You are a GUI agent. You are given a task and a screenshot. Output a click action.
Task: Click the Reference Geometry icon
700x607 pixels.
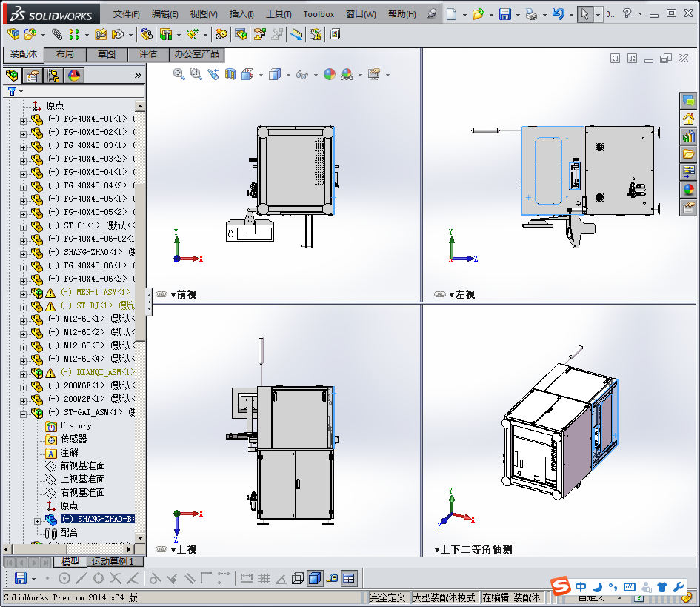tap(193, 34)
